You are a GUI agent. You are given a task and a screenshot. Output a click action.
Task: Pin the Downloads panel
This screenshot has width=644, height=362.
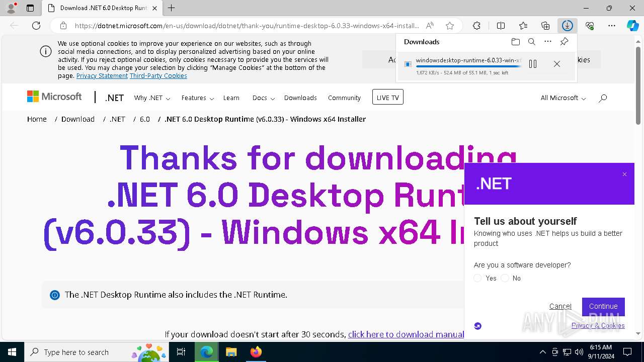pos(564,42)
